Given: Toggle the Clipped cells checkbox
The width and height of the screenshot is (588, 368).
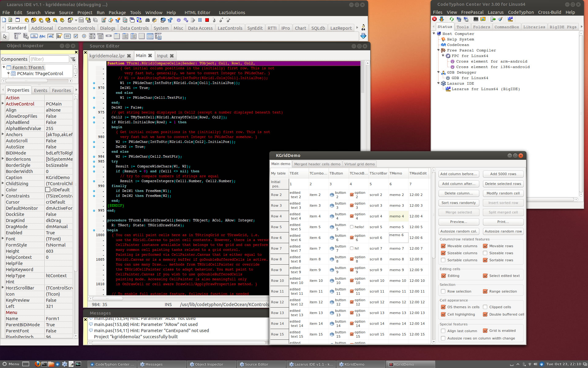Looking at the screenshot, I should click(x=485, y=307).
